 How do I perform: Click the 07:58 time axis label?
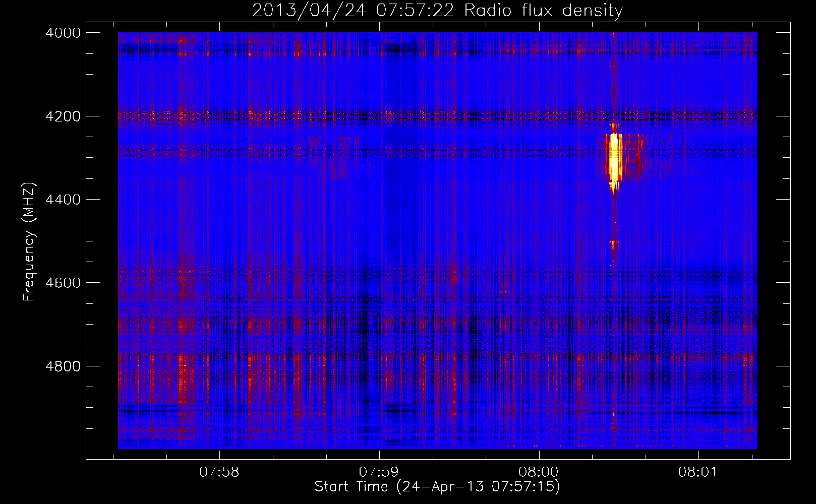pyautogui.click(x=219, y=472)
